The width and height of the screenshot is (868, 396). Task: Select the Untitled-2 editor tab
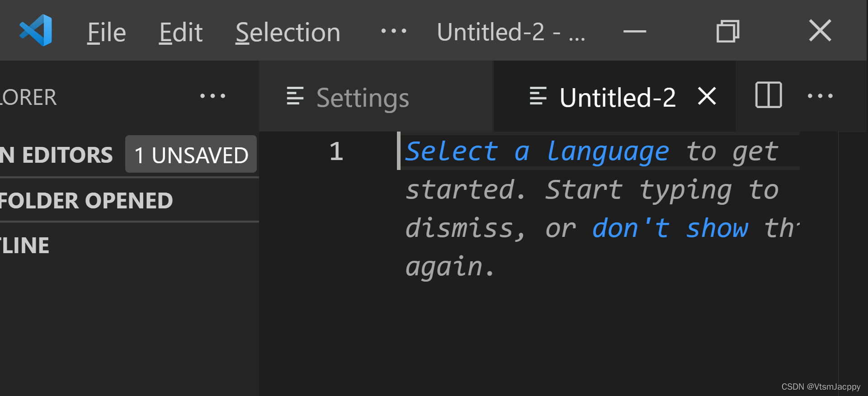pos(617,98)
